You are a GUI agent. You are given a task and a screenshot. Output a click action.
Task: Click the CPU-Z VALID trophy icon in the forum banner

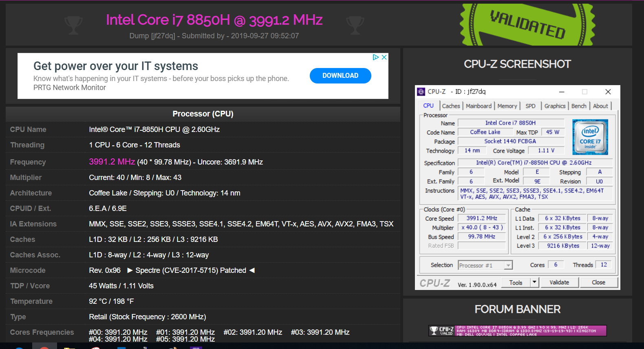click(434, 330)
